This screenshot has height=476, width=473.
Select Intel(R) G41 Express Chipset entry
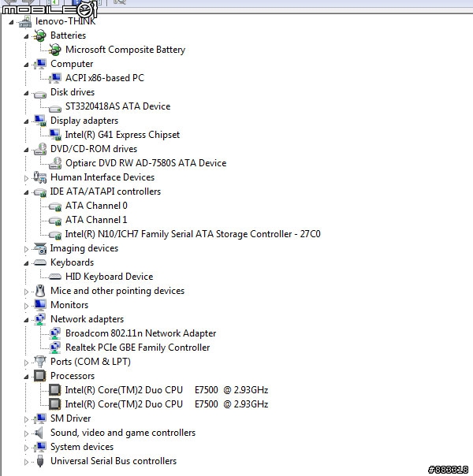point(122,135)
